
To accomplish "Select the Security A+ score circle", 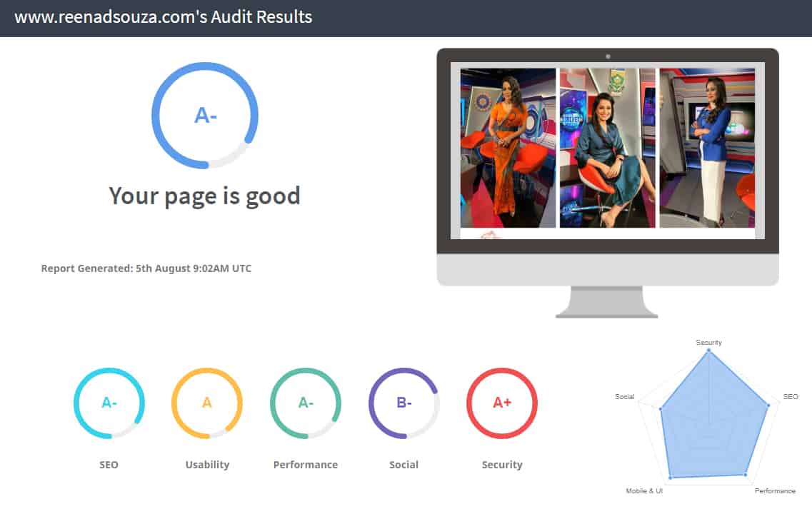I will [502, 403].
